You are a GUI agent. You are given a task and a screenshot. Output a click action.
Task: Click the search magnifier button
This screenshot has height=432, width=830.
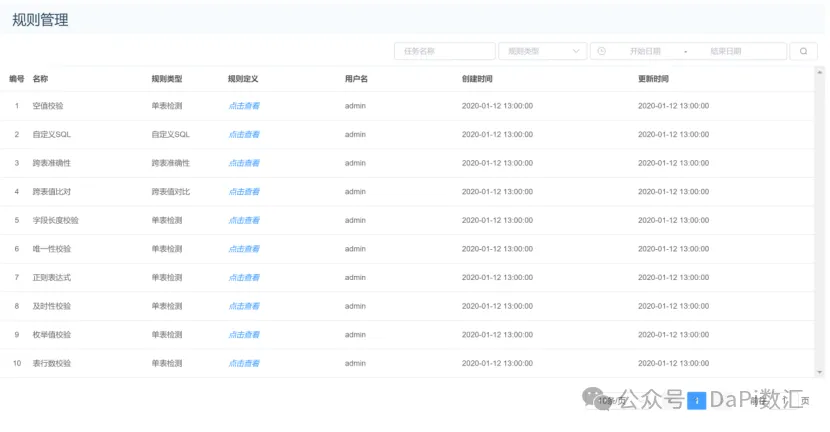coord(803,51)
